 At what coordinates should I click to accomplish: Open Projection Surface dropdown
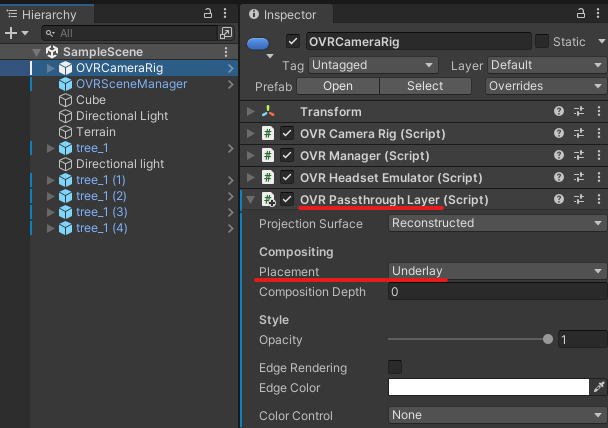497,223
